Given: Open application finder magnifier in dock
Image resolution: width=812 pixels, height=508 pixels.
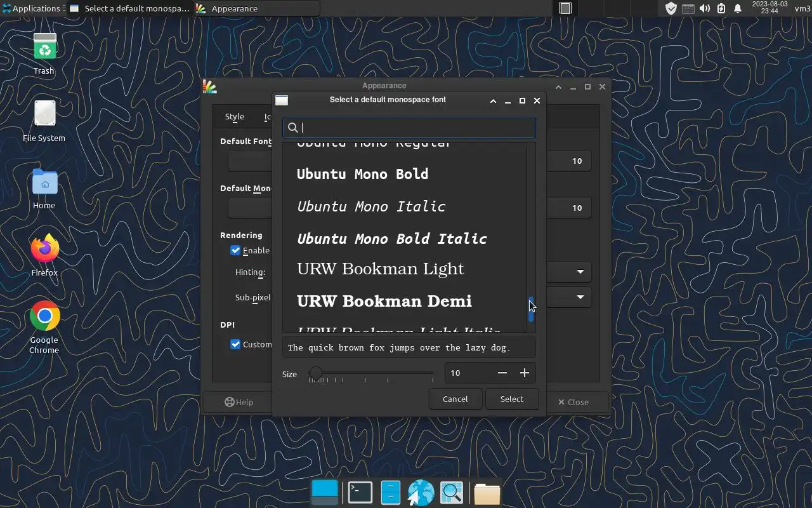Looking at the screenshot, I should [452, 493].
